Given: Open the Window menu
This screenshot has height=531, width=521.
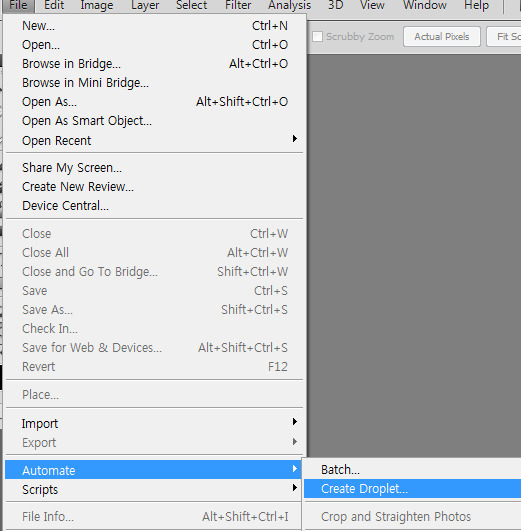Looking at the screenshot, I should coord(424,6).
